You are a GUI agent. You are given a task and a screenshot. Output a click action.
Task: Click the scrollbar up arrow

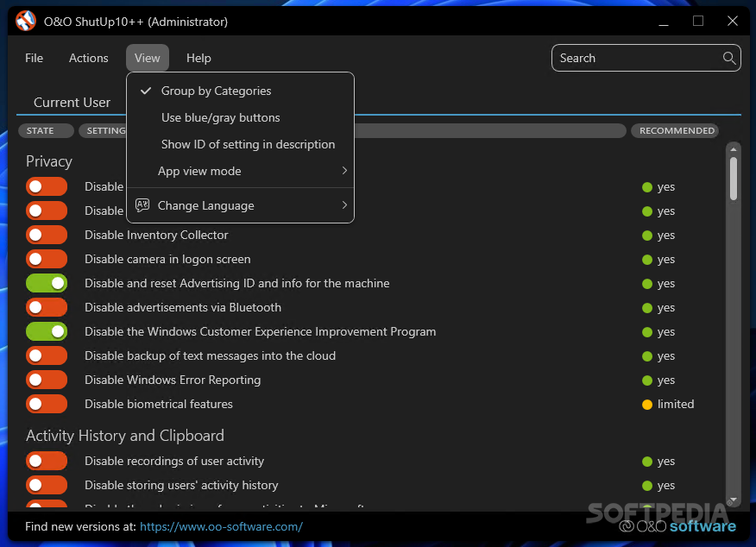pyautogui.click(x=734, y=149)
